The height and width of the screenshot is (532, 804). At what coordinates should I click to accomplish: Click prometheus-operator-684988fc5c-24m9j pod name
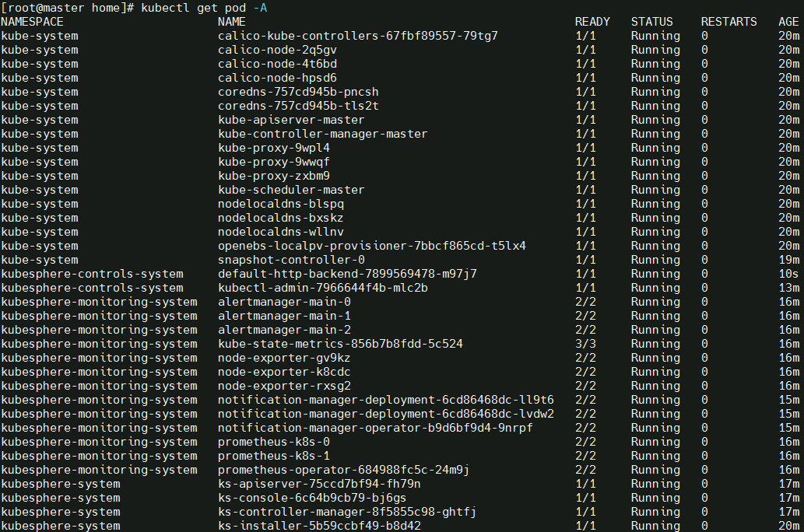(343, 470)
